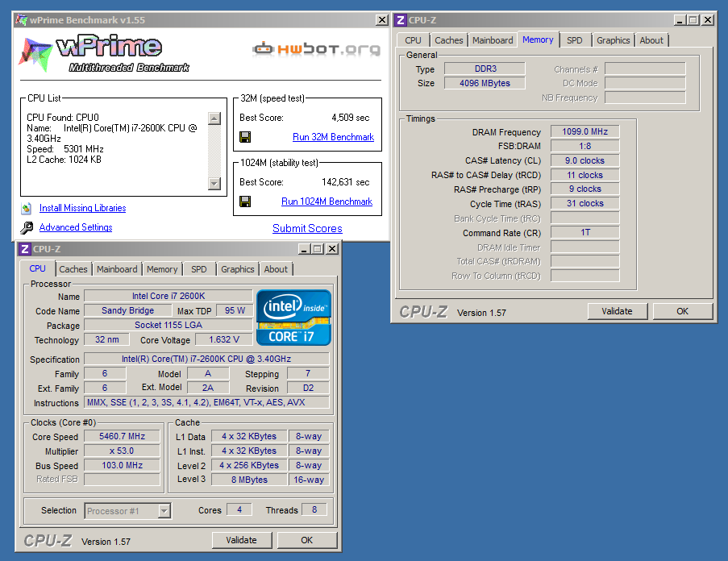Click the DRAM Frequency 1099.0 MHz field

click(585, 131)
